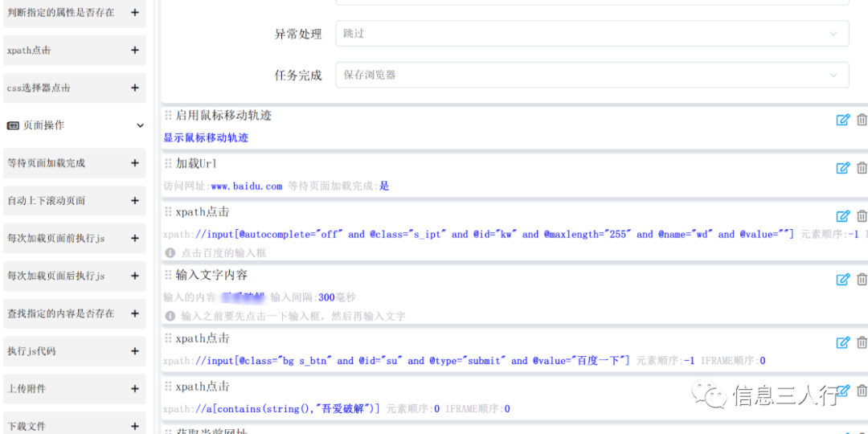Delete the 启用鼠标移动轨迹 step
This screenshot has width=868, height=434.
coord(862,120)
